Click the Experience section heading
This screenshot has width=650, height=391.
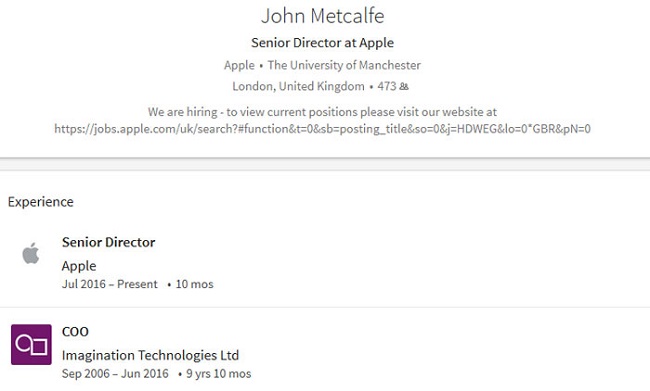point(41,202)
